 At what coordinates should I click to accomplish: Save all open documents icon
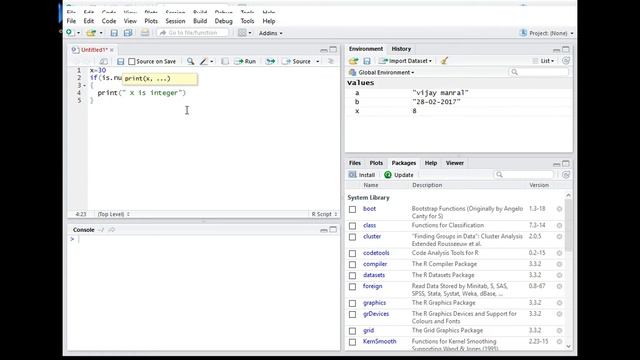point(128,33)
